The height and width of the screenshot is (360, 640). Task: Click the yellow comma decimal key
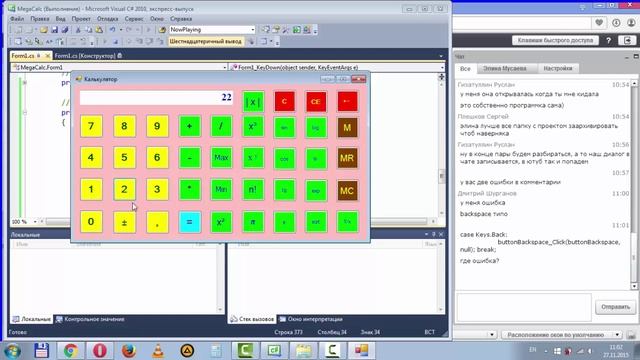tap(157, 222)
